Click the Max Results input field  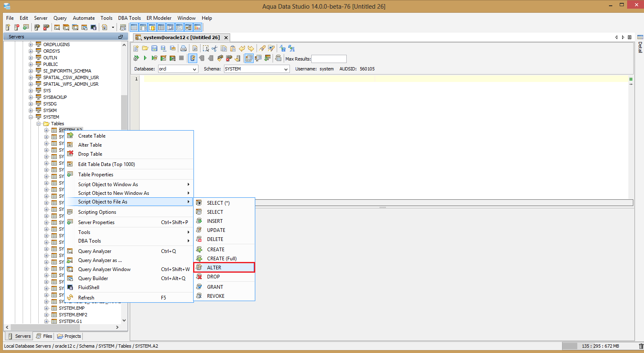[329, 59]
